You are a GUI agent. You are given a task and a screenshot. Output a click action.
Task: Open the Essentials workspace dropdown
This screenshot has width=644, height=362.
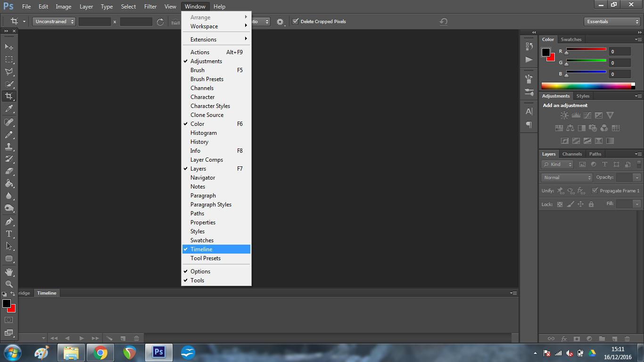pos(611,22)
